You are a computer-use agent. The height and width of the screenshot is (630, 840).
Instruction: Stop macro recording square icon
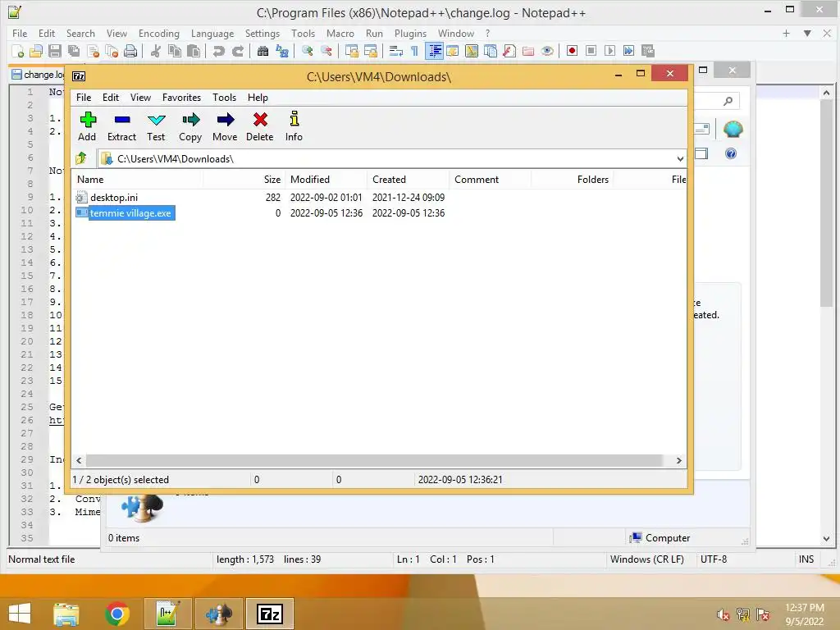coord(591,51)
